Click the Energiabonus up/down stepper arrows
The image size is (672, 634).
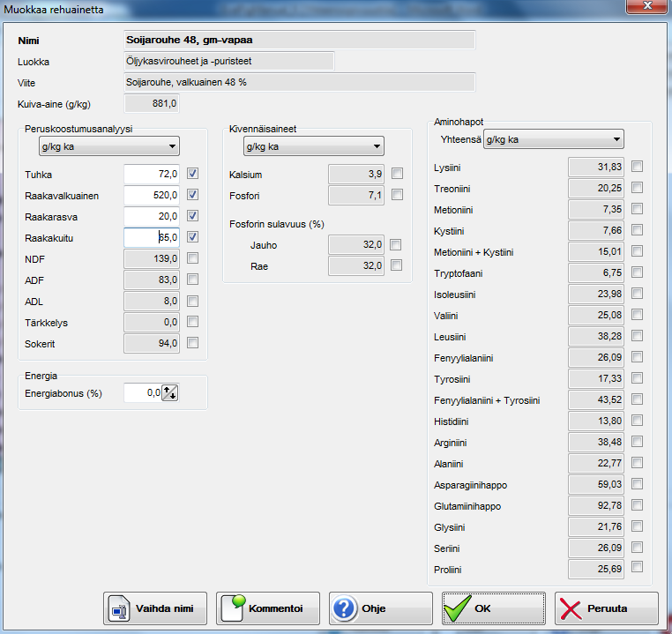(169, 392)
